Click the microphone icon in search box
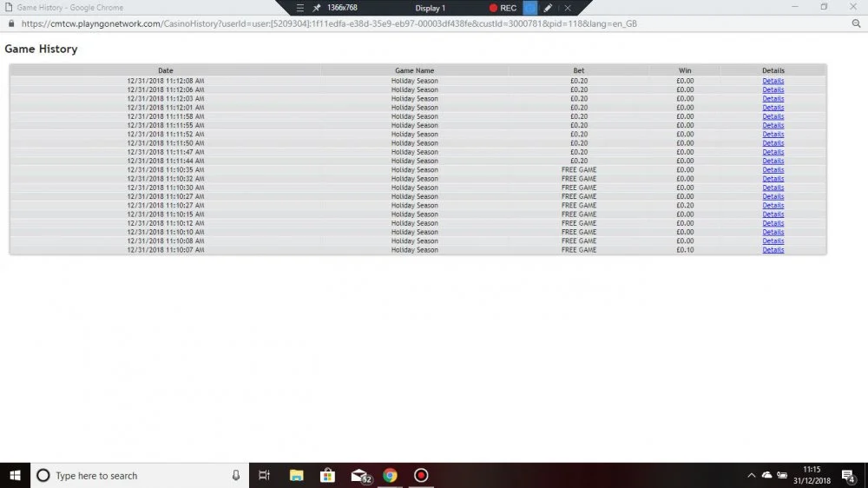868x488 pixels. click(x=236, y=475)
